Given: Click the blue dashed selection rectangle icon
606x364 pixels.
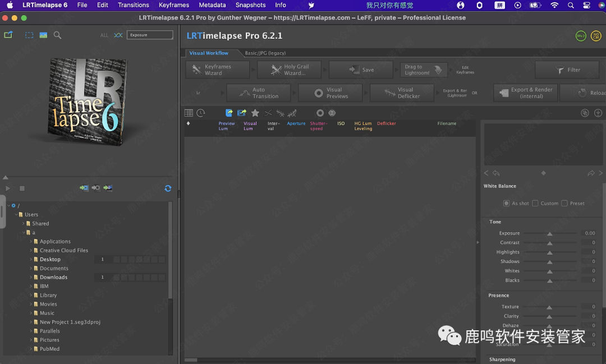Looking at the screenshot, I should (x=29, y=35).
